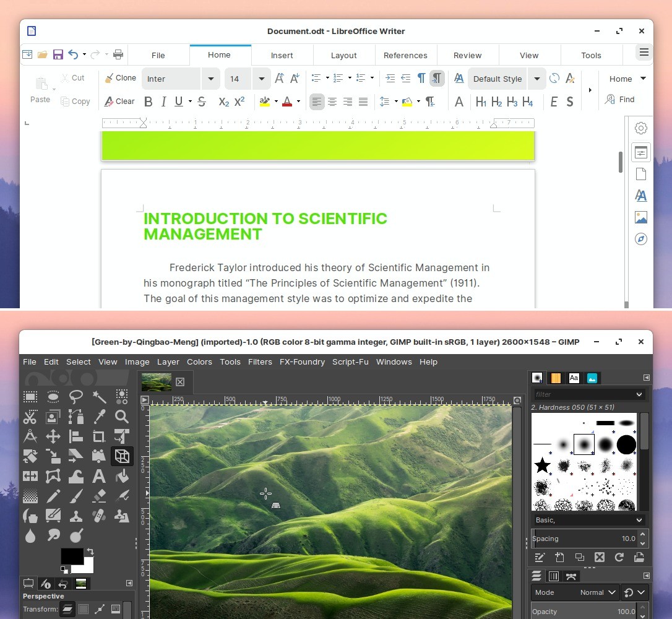The height and width of the screenshot is (619, 672).
Task: Activate the Text tool in GIMP
Action: tap(99, 476)
